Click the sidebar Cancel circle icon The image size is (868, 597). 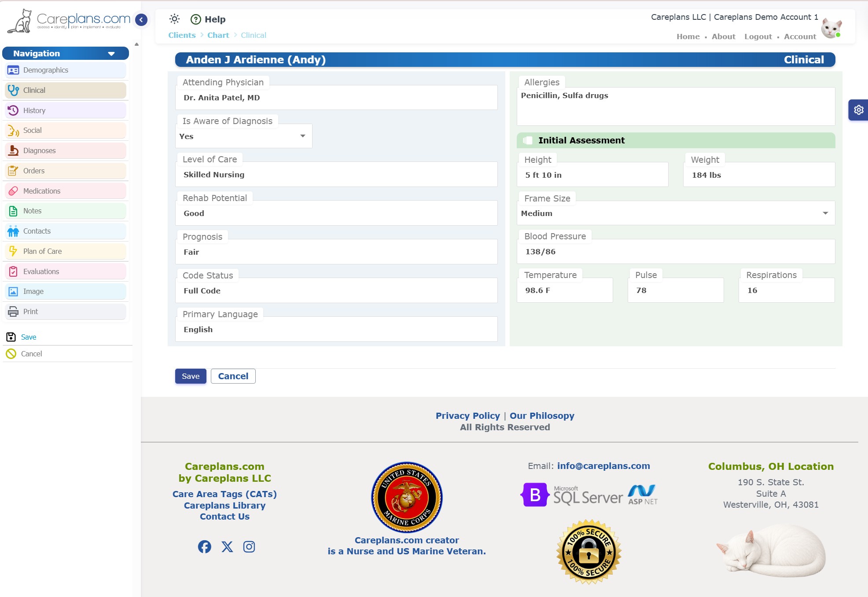click(11, 354)
